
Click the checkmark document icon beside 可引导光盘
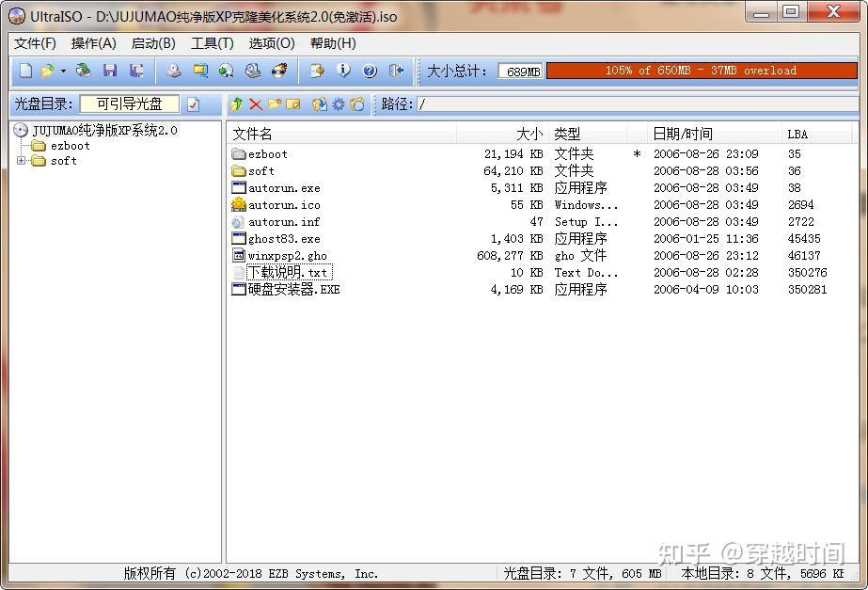pyautogui.click(x=193, y=104)
